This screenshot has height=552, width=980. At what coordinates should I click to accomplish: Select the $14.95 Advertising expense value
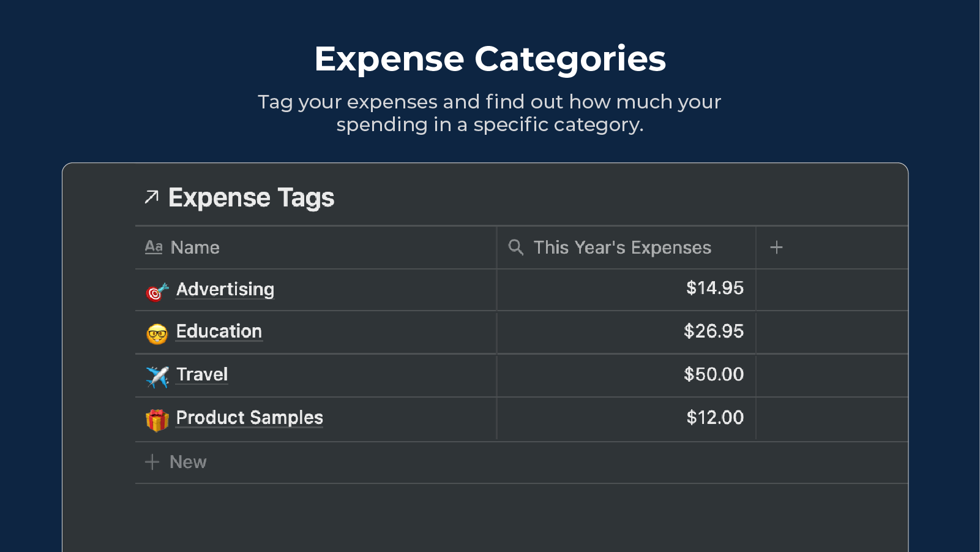(714, 288)
